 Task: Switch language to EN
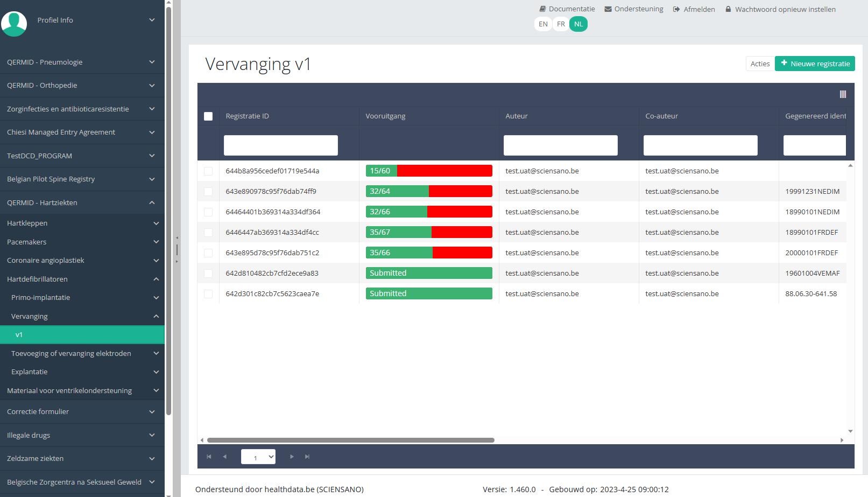click(x=543, y=24)
